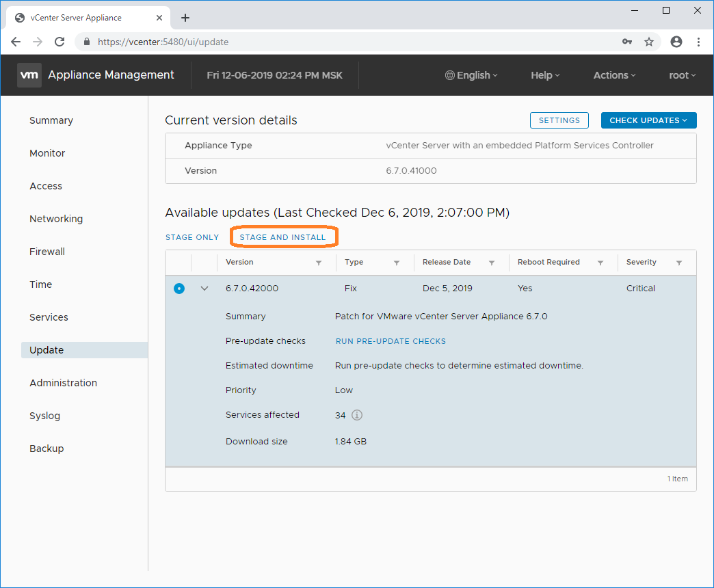714x588 pixels.
Task: Collapse the 6.7.0.42000 update details
Action: pyautogui.click(x=204, y=289)
